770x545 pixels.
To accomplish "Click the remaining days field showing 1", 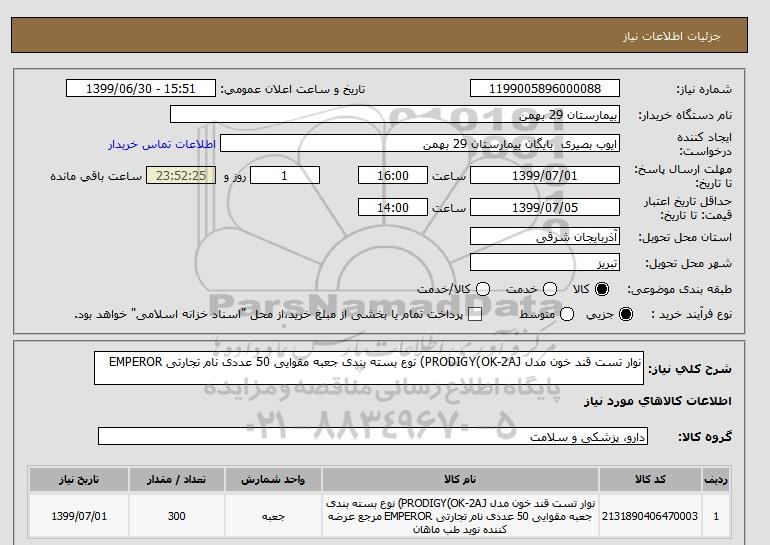I will (x=285, y=175).
